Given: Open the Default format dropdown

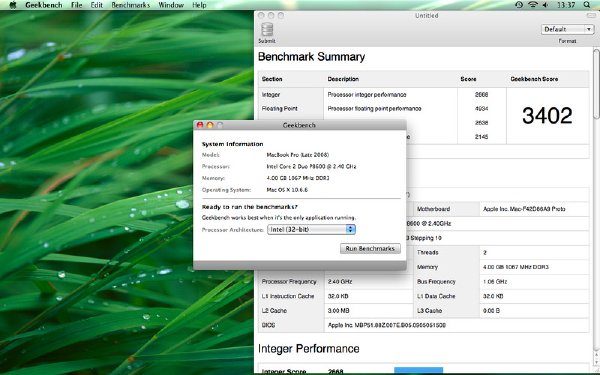Looking at the screenshot, I should 567,29.
